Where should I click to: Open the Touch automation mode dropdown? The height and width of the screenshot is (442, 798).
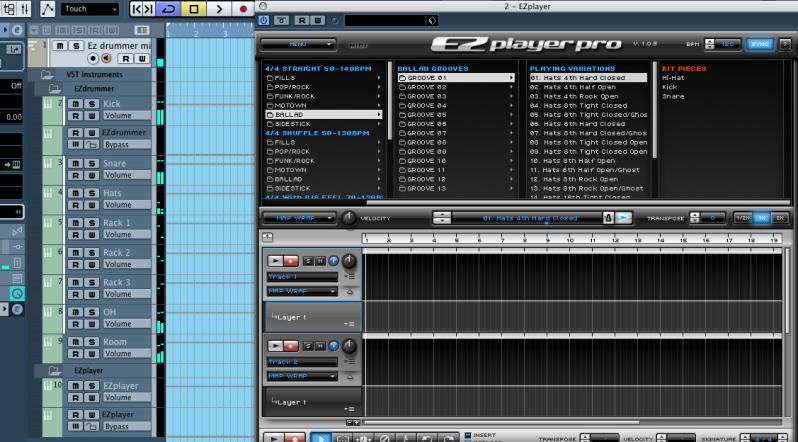[90, 9]
